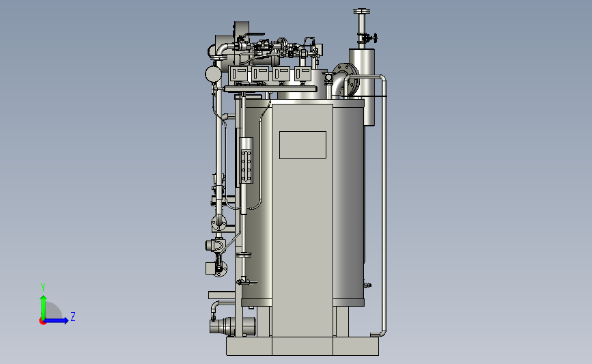Click the blue Z axis arrow of triad

point(57,321)
